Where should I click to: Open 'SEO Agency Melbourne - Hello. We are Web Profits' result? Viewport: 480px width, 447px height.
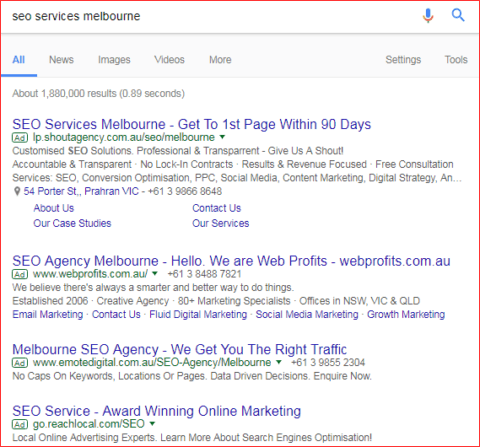pos(231,261)
